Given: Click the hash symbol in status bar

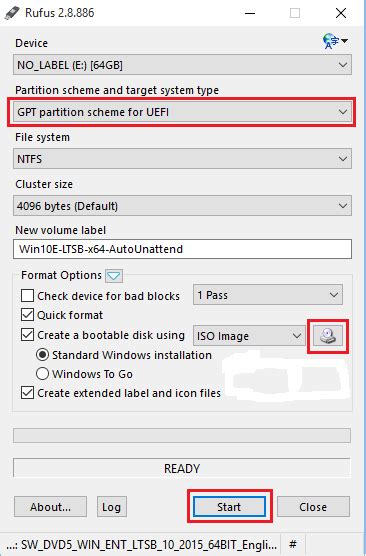Looking at the screenshot, I should 293,544.
